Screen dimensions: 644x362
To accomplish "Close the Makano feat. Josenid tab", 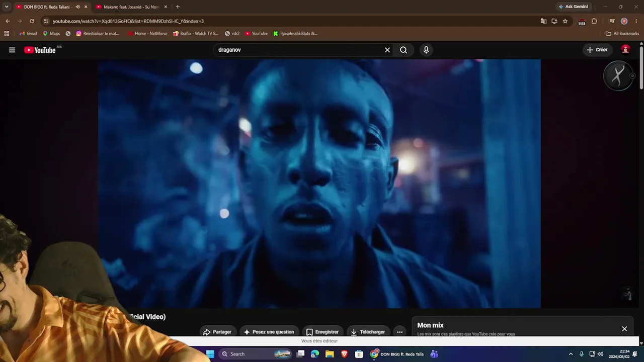I will click(166, 7).
